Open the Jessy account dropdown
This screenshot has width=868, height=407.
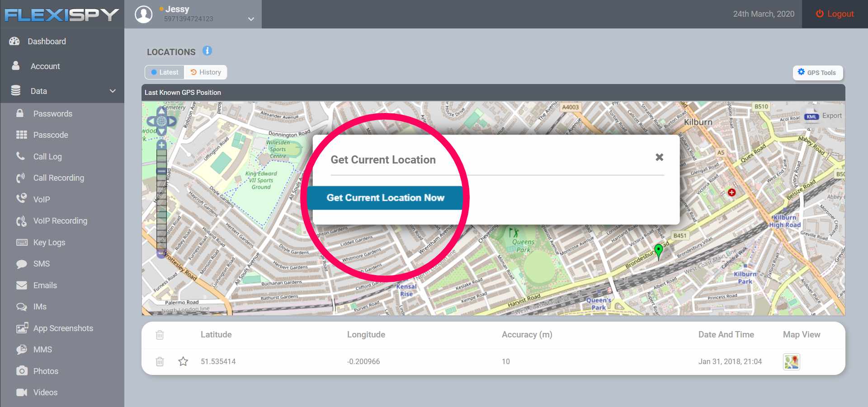click(251, 19)
